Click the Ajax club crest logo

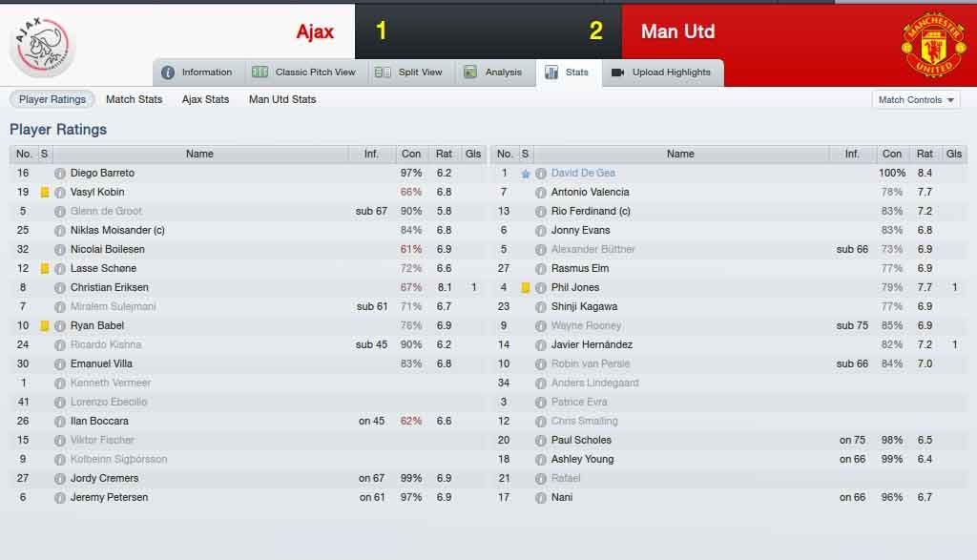pyautogui.click(x=42, y=46)
